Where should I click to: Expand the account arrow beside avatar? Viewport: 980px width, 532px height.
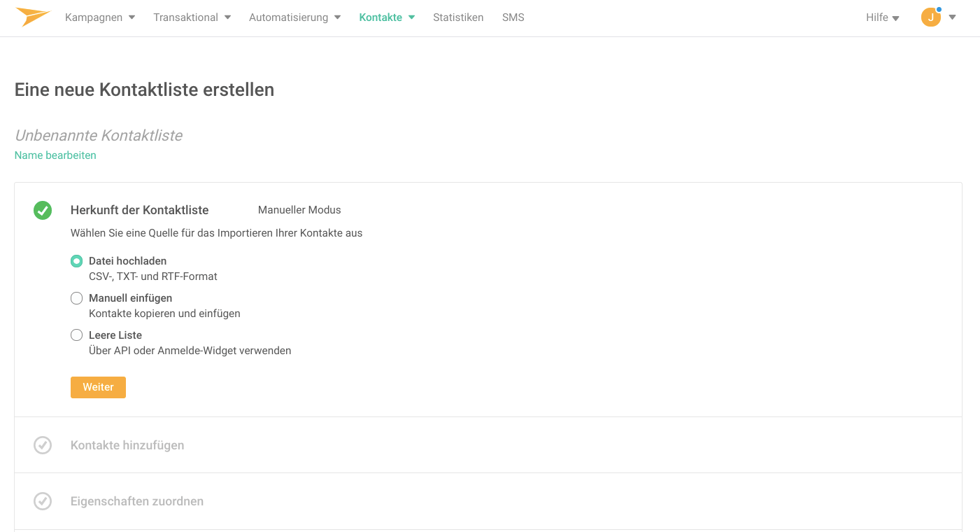(952, 17)
